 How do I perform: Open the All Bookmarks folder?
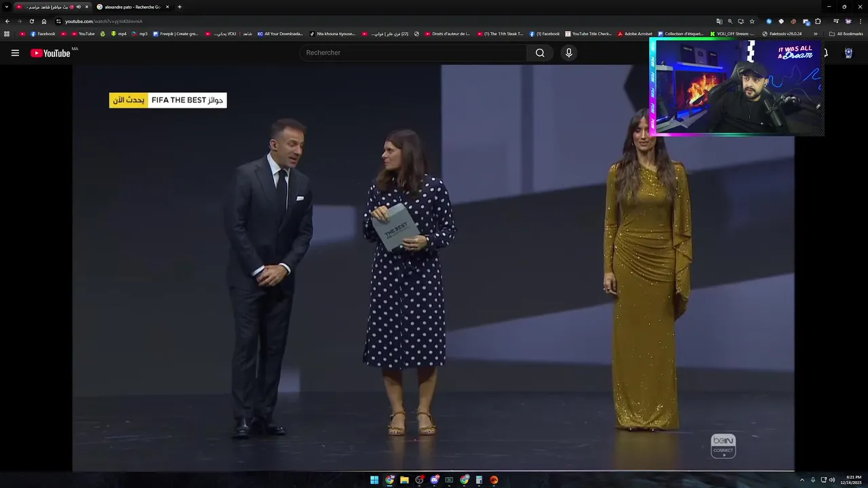(x=846, y=34)
